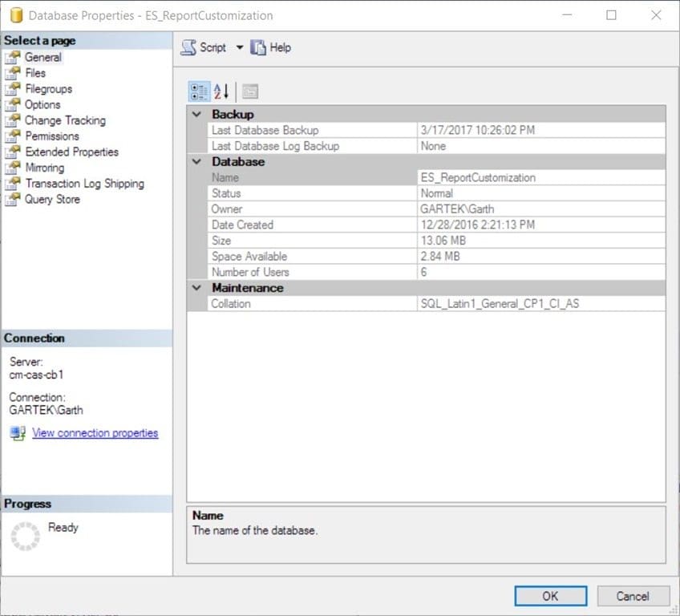Click the Script scroll icon

coord(188,47)
